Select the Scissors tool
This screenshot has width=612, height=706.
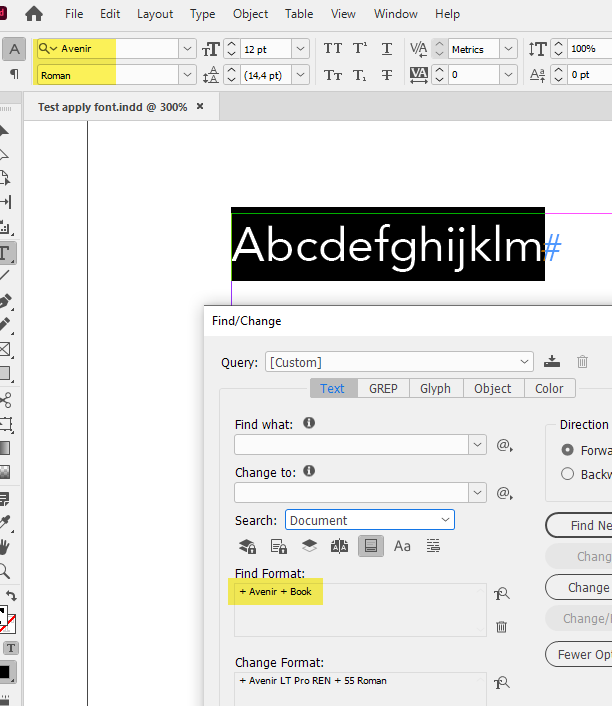(5, 400)
